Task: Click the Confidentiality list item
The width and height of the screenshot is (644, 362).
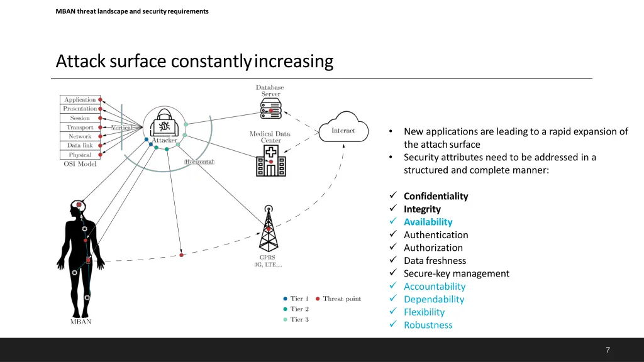Action: click(436, 196)
